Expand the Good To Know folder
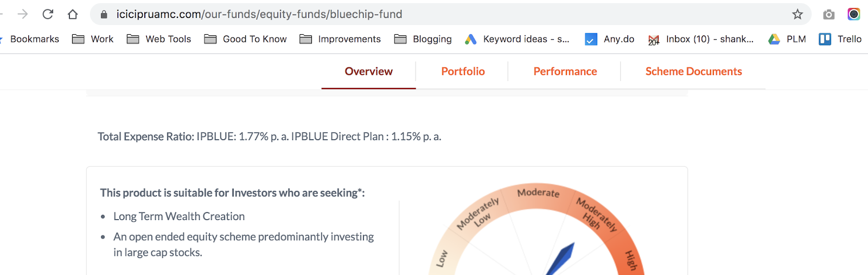 click(x=246, y=39)
